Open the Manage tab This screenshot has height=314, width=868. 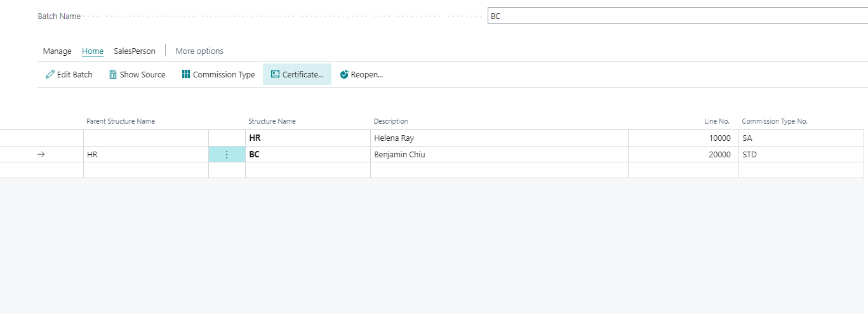click(57, 51)
